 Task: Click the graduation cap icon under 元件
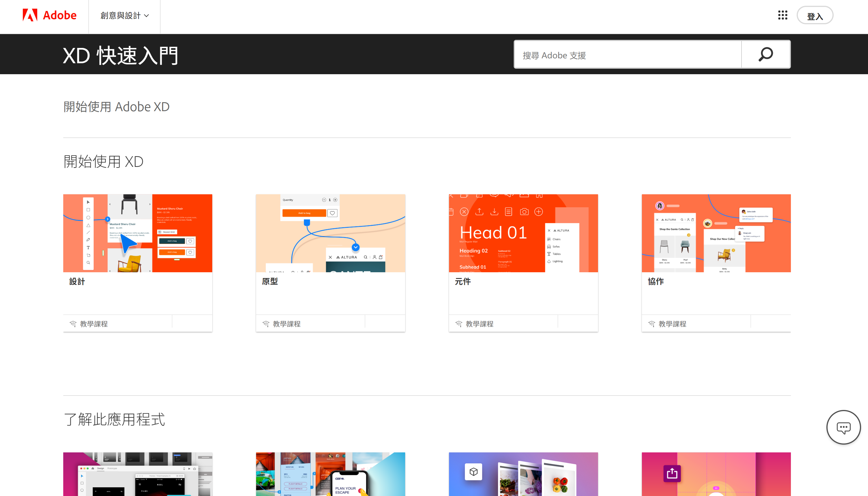[459, 324]
